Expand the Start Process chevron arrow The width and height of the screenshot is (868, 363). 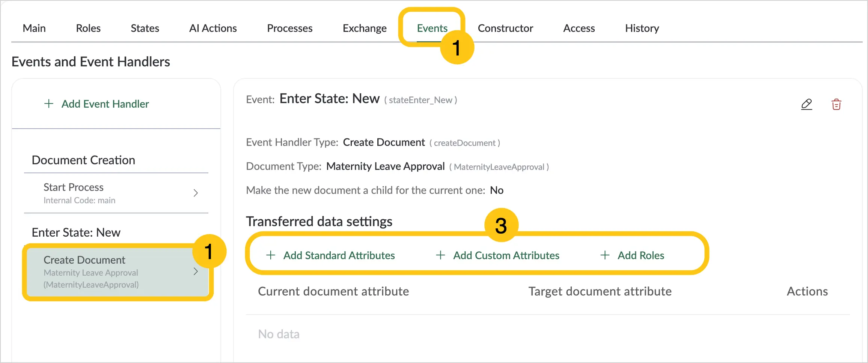(196, 193)
